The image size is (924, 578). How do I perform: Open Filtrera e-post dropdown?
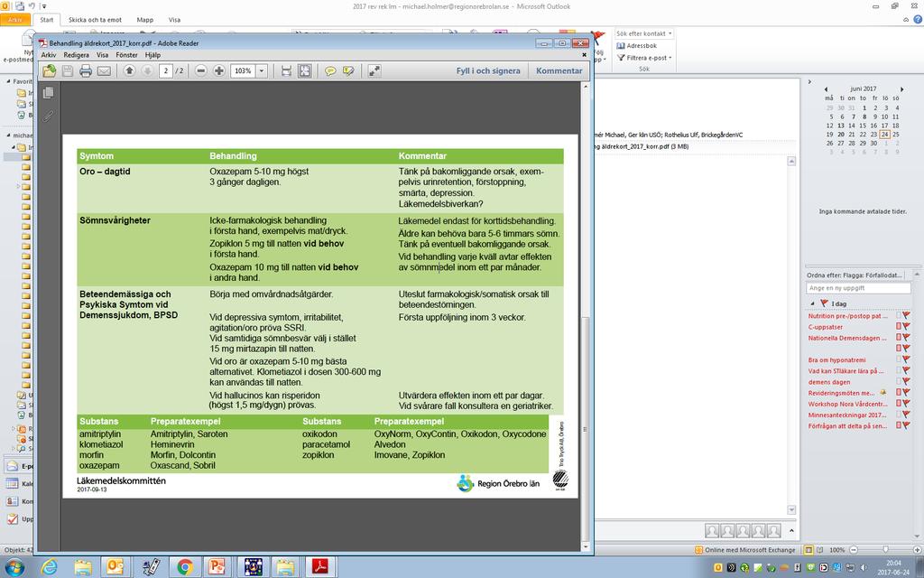[644, 58]
